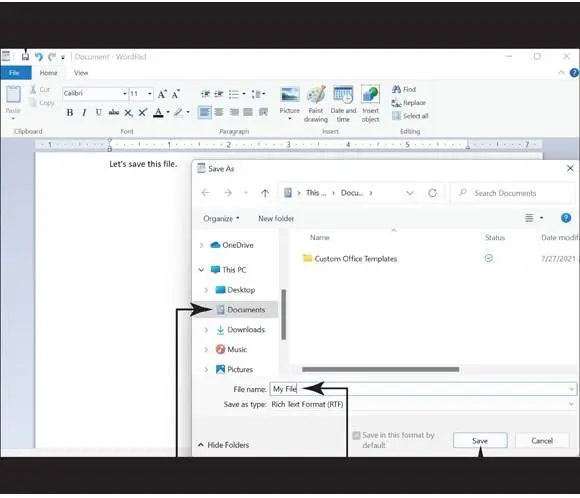Screen dimensions: 580x498
Task: Click Replace in the Editing group
Action: [409, 103]
